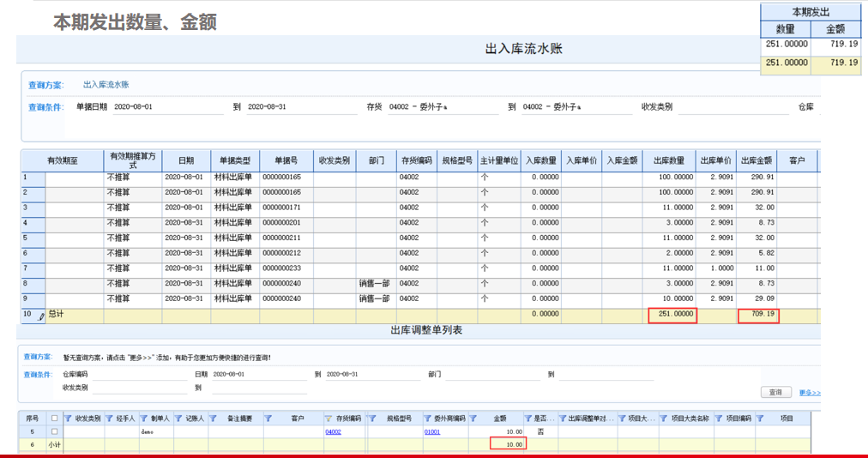Open filter for 客户 column in adjustment list
Image resolution: width=868 pixels, height=458 pixels.
tap(268, 419)
